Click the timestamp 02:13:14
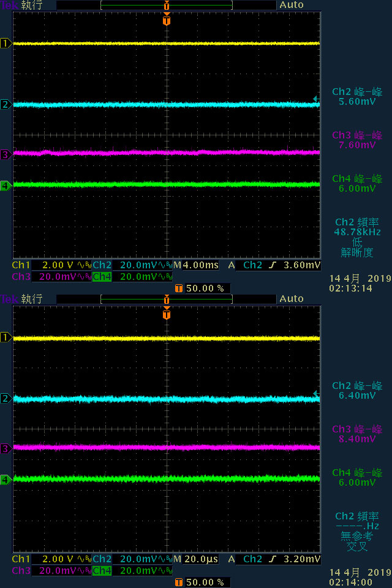 pos(350,288)
